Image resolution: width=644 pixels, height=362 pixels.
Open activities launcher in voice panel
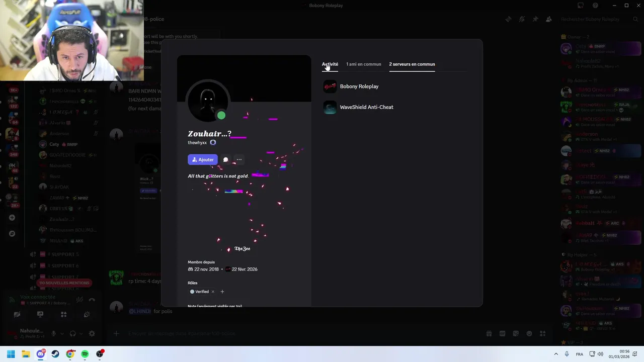coord(63,315)
